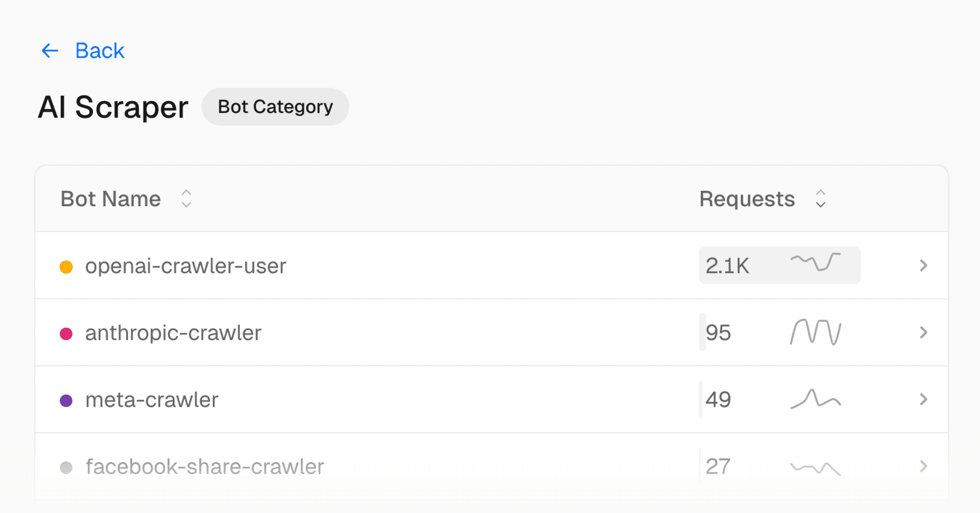Sort by Bot Name column arrows

(x=186, y=199)
